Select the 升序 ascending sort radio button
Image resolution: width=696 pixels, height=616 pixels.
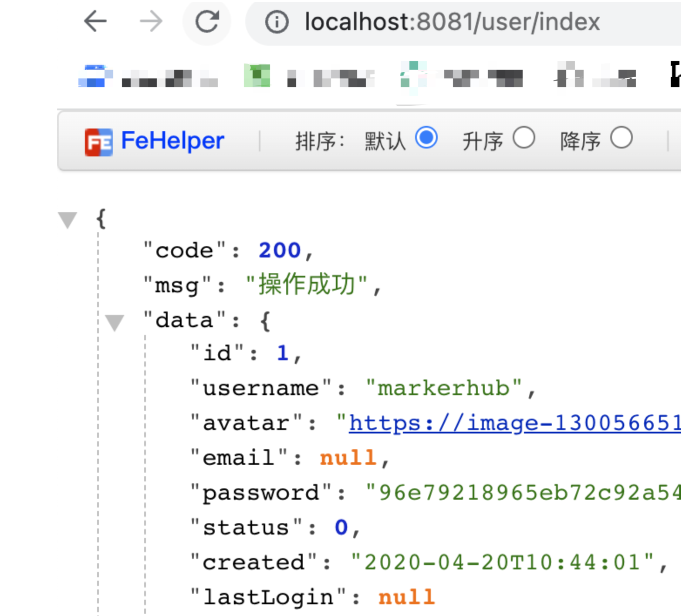pos(524,138)
